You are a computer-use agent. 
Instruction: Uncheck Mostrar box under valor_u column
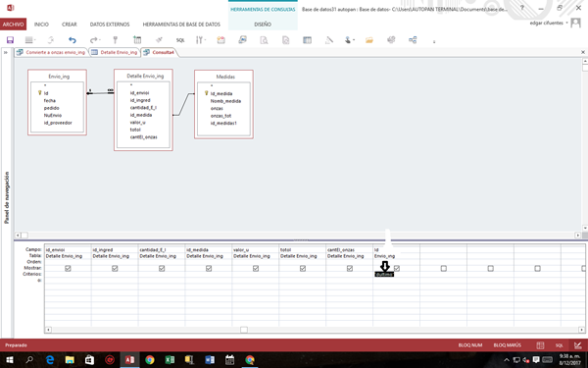click(256, 268)
